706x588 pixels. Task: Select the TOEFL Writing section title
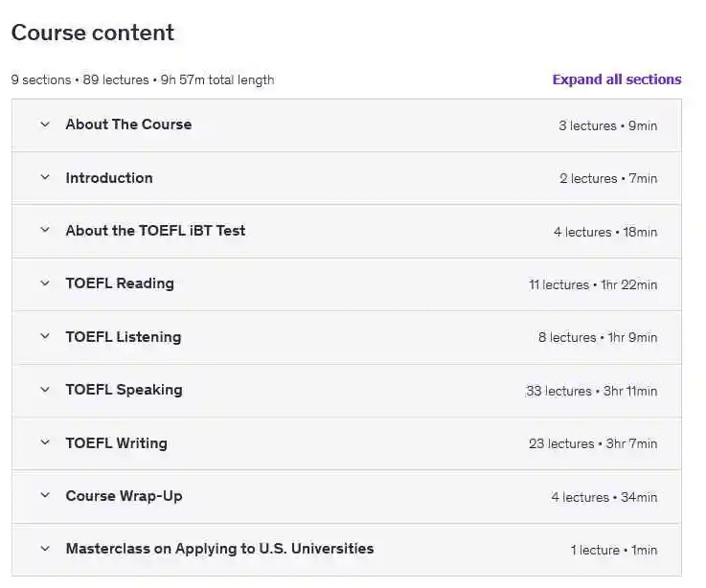coord(116,443)
